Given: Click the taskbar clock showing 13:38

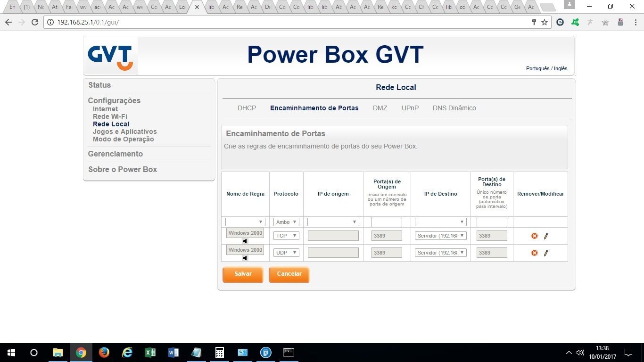Looking at the screenshot, I should [602, 353].
